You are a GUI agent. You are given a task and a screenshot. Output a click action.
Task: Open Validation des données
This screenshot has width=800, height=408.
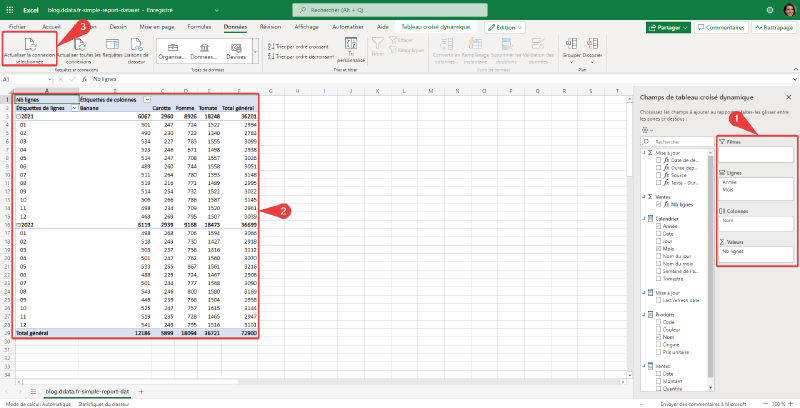[538, 50]
